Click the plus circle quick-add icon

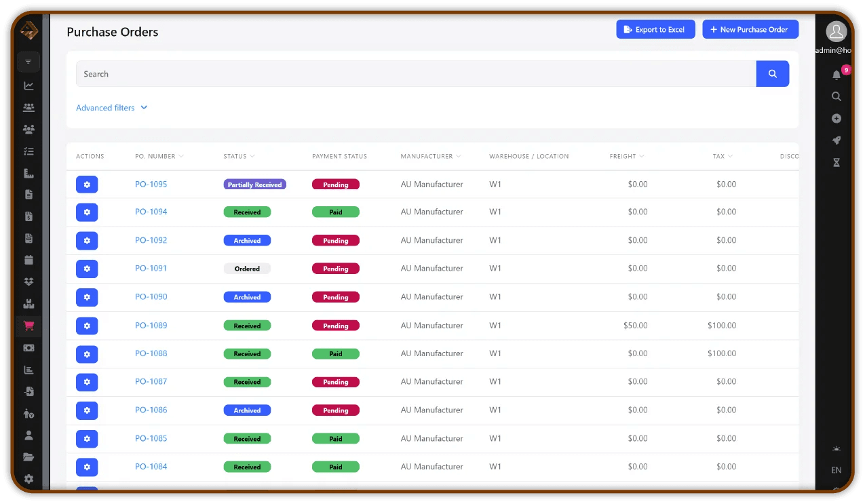(837, 118)
